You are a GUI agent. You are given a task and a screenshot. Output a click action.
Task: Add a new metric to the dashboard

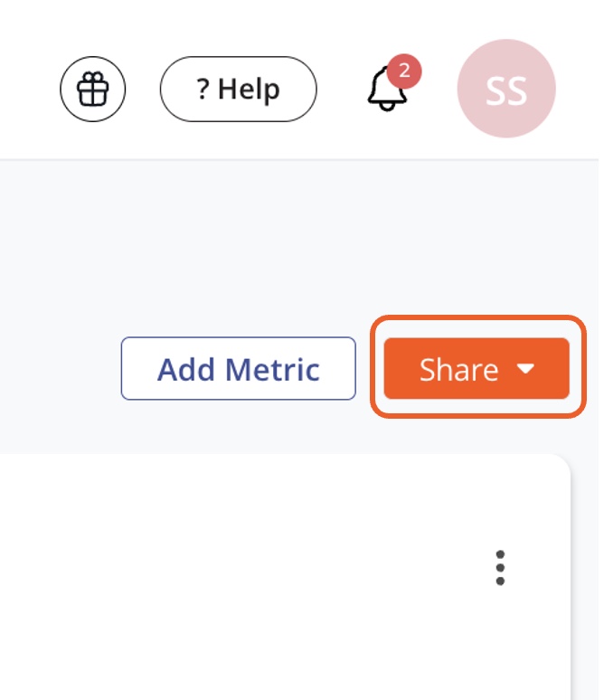click(x=239, y=369)
